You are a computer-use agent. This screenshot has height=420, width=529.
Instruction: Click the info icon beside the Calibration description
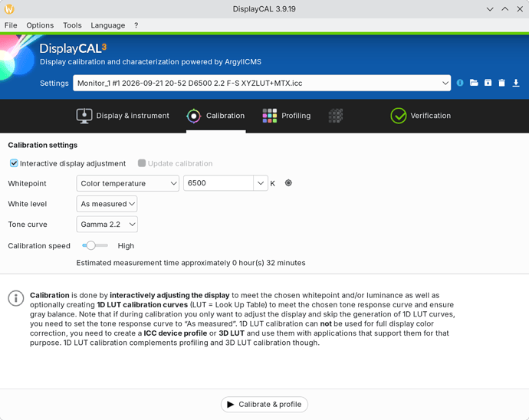[x=16, y=298]
